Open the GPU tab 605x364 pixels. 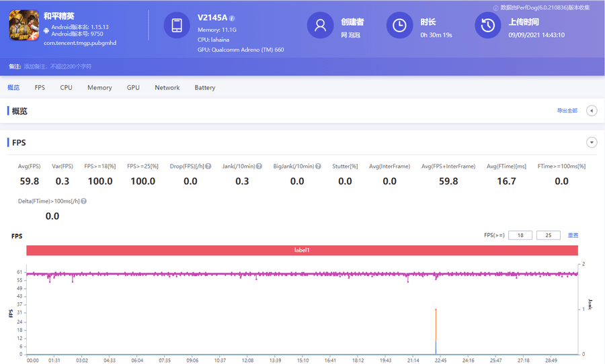click(x=133, y=87)
